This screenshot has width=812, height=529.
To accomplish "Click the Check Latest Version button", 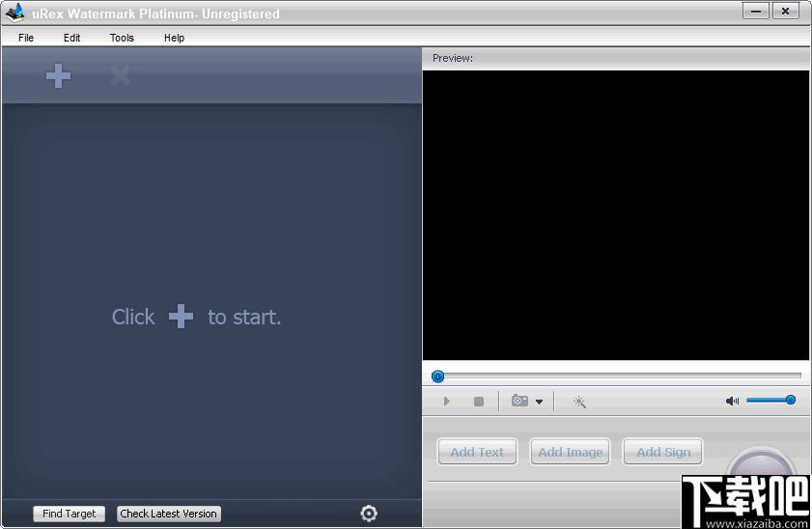I will click(168, 514).
